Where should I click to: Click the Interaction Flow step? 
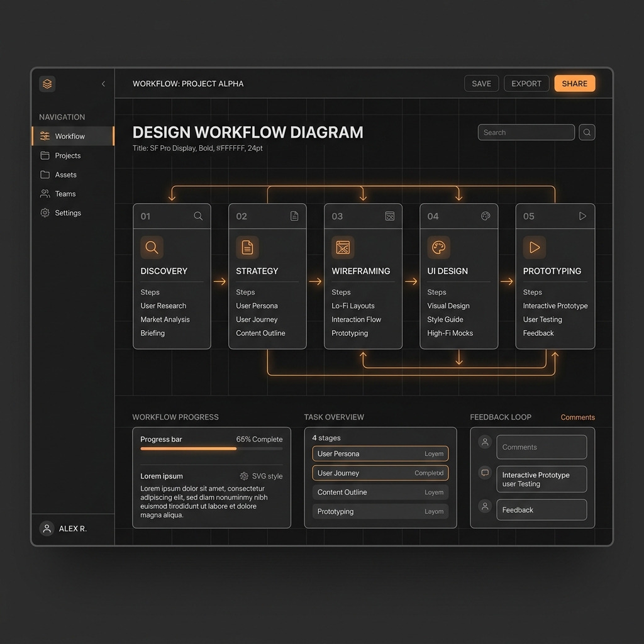pos(356,319)
